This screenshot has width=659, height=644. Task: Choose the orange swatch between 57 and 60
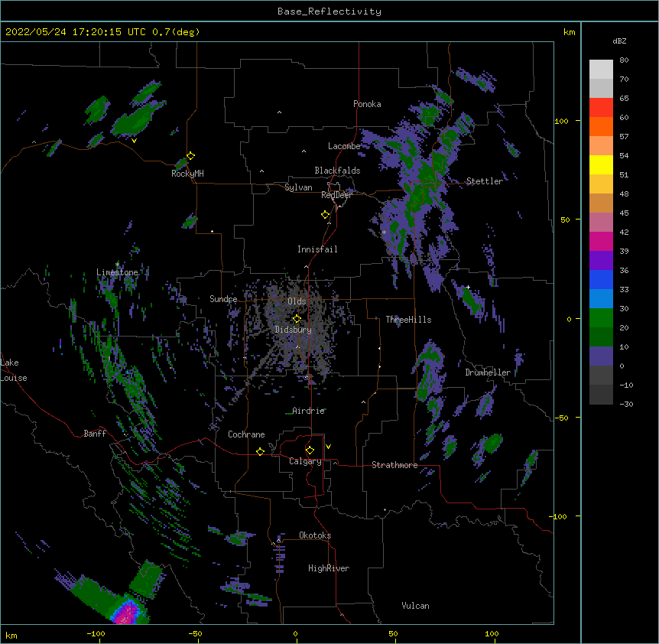coord(601,126)
